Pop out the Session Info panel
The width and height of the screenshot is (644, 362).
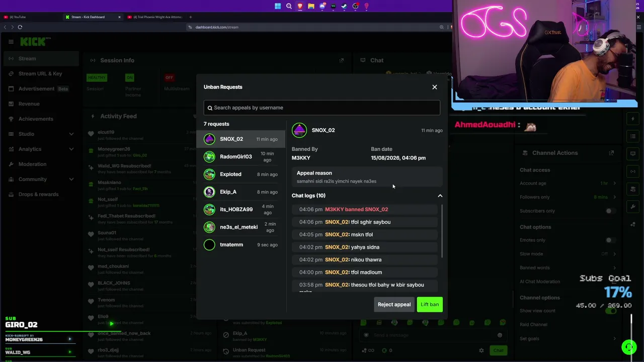[x=342, y=60]
